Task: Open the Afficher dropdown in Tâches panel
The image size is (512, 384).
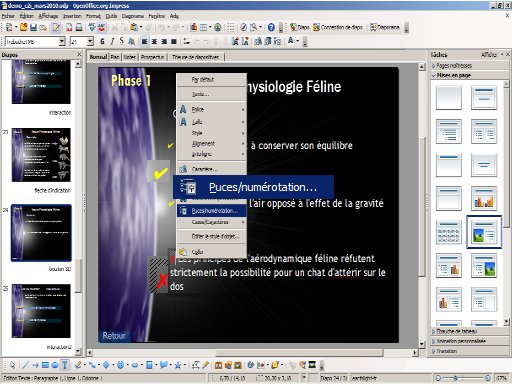Action: 492,54
